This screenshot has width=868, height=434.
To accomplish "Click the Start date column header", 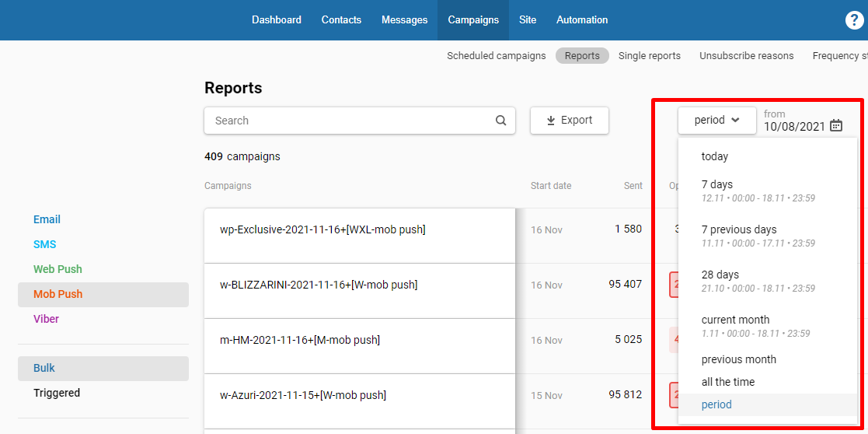I will click(x=551, y=186).
